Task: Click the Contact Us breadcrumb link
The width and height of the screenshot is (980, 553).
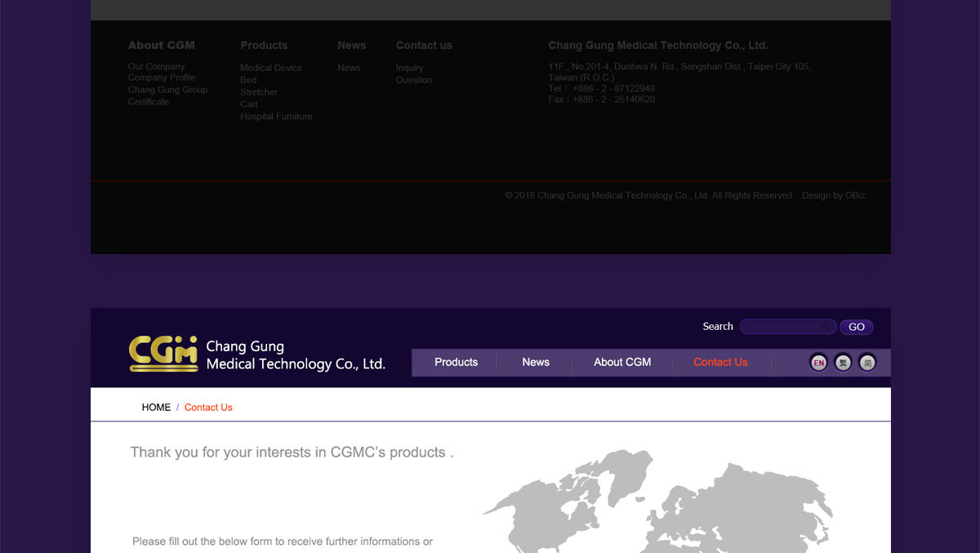Action: tap(208, 408)
